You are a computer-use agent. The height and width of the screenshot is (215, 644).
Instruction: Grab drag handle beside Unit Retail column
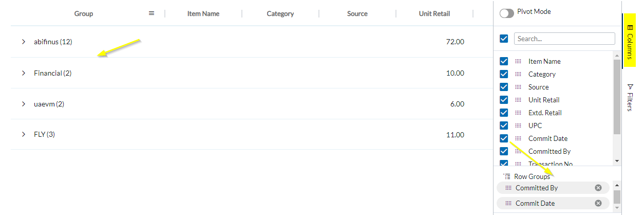(x=518, y=100)
